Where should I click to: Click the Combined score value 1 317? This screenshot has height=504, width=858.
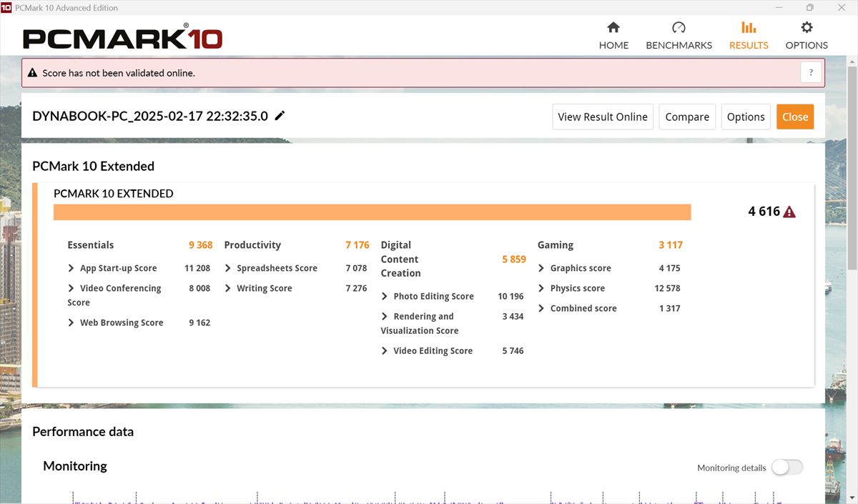(x=670, y=308)
